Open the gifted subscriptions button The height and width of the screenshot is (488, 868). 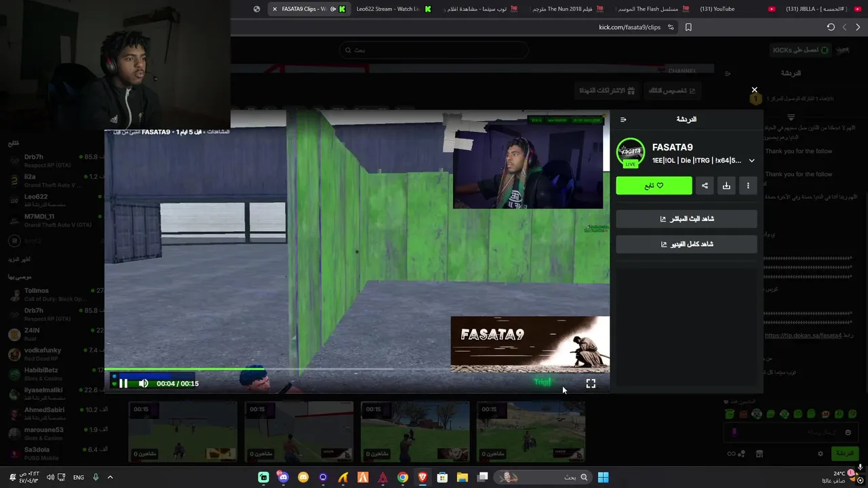pyautogui.click(x=607, y=90)
